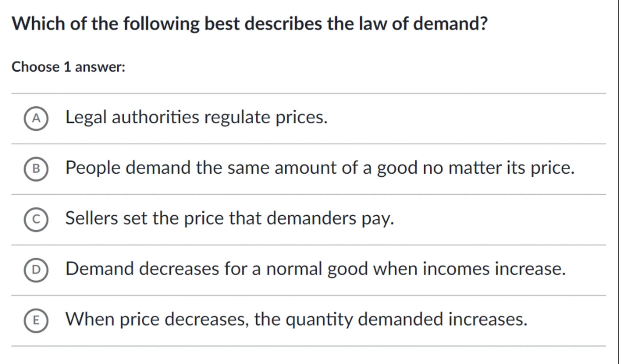
Task: Click the law of demand question heading
Action: 249,24
